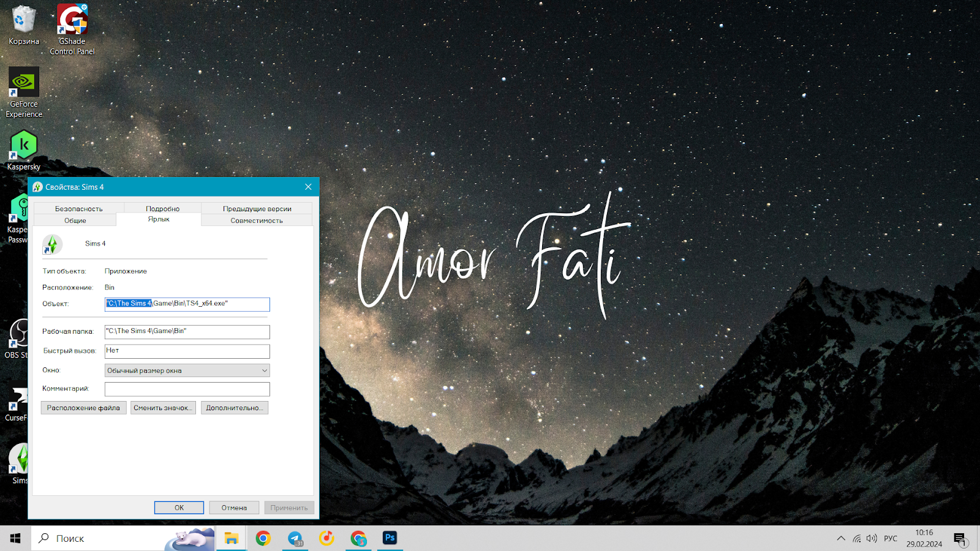Click Сменить значок button
Screen dimensions: 980x551
pos(163,408)
